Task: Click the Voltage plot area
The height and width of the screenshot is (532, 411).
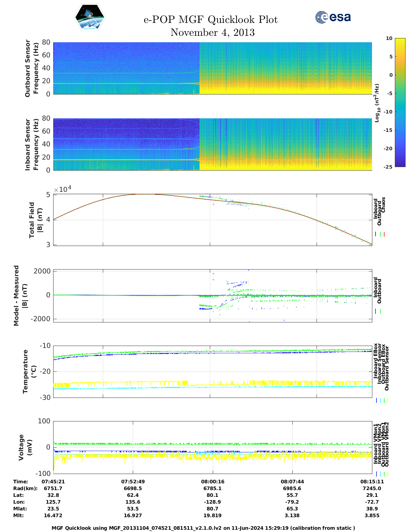Action: pos(212,447)
